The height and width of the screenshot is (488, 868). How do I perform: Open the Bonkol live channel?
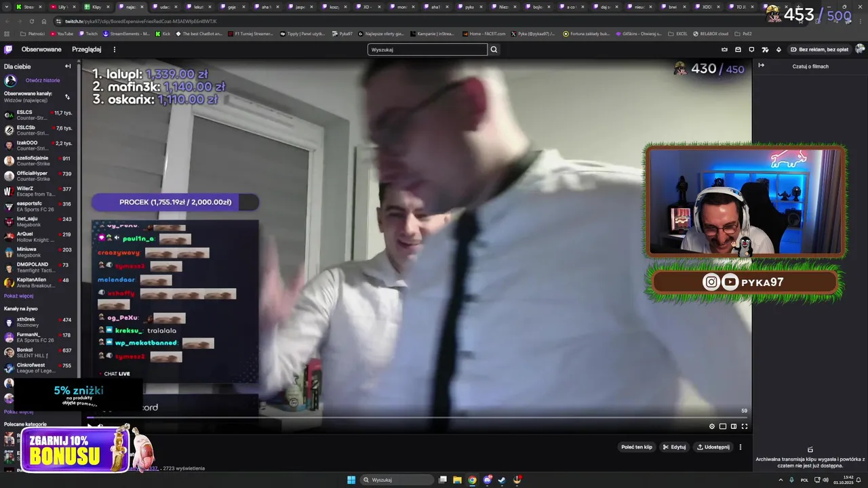click(39, 352)
